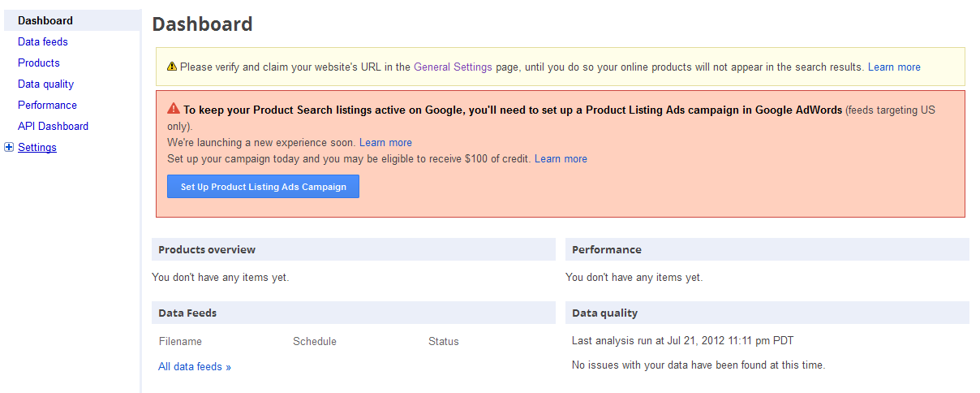Click Learn more in yellow notice
The height and width of the screenshot is (393, 980).
pos(894,67)
